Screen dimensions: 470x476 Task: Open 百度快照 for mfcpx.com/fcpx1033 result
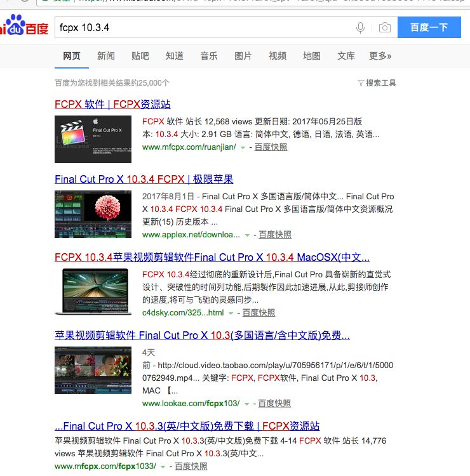(x=191, y=466)
